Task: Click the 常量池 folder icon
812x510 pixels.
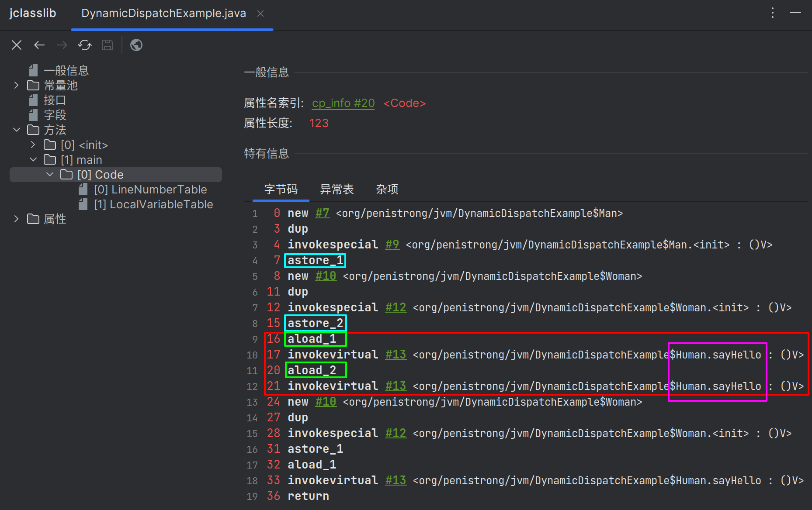Action: click(33, 85)
